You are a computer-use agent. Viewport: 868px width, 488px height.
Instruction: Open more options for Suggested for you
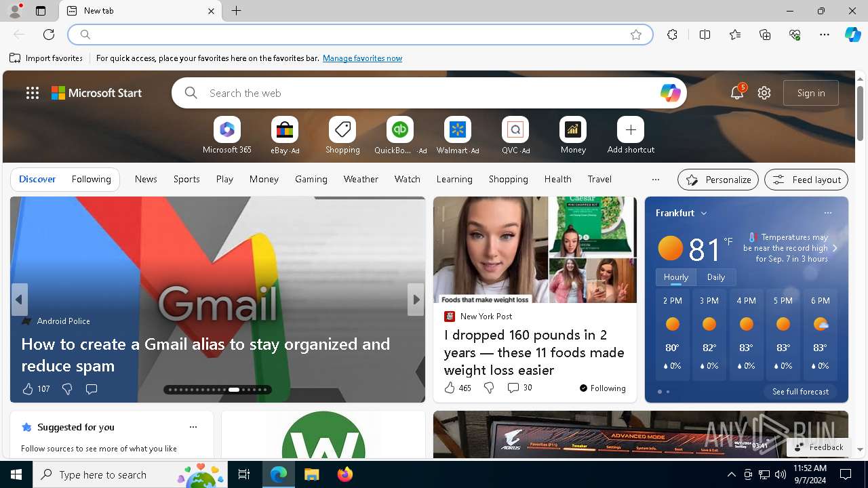(193, 427)
